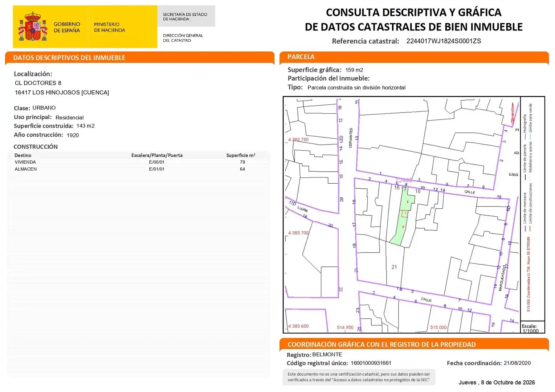The image size is (555, 392).
Task: Click the Límite de manzana legend swatch
Action: (525, 229)
